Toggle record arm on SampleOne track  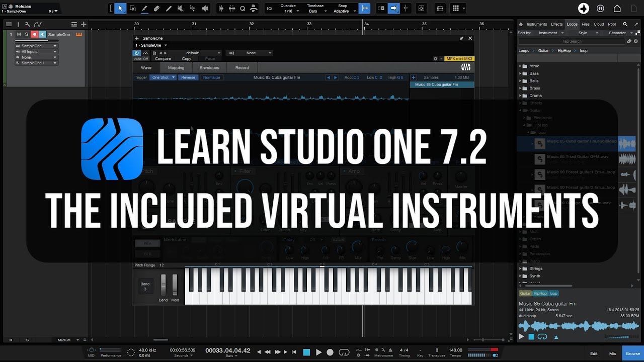(x=35, y=34)
